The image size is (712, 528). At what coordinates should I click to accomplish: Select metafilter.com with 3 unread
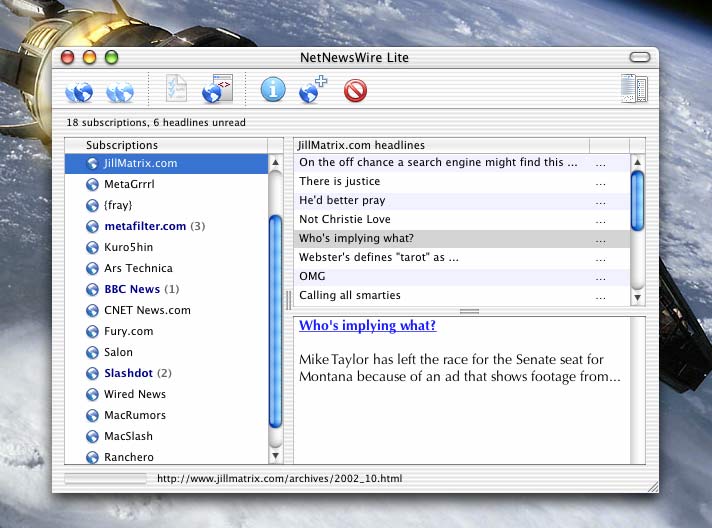(167, 226)
